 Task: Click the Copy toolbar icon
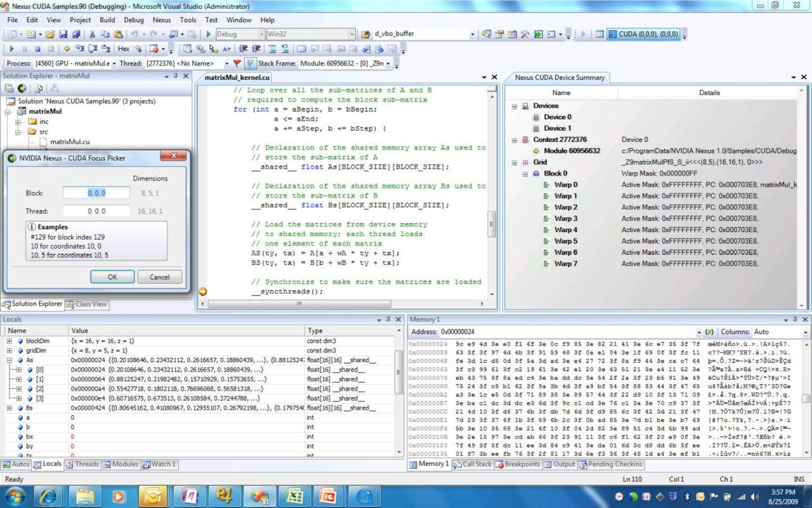(x=105, y=34)
